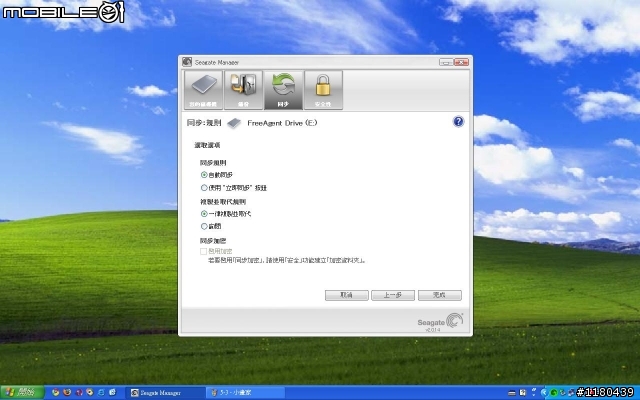
Task: Click the green circular tray icon
Action: tap(553, 393)
